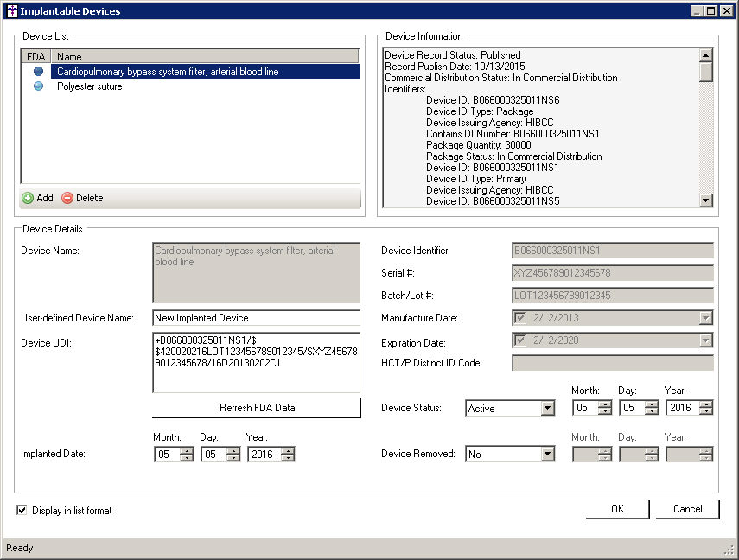Click FDA status icon for Cardiopulmonary bypass filter

(38, 72)
